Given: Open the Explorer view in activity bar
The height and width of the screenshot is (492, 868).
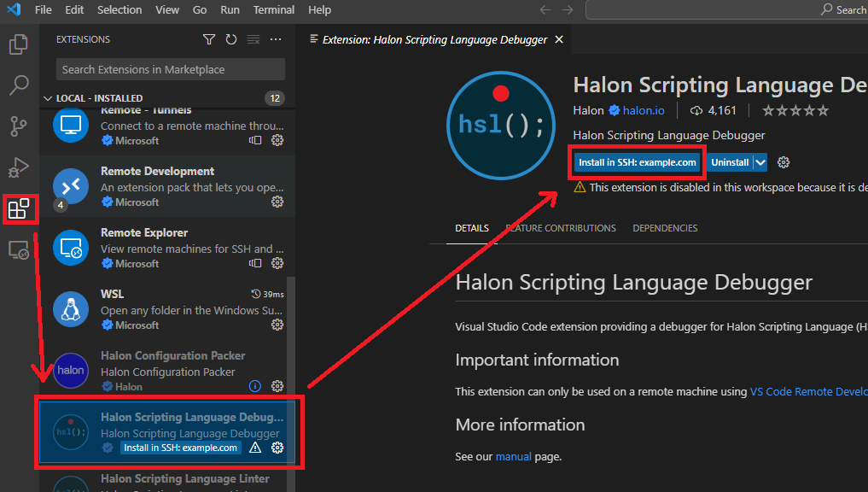Looking at the screenshot, I should click(19, 44).
